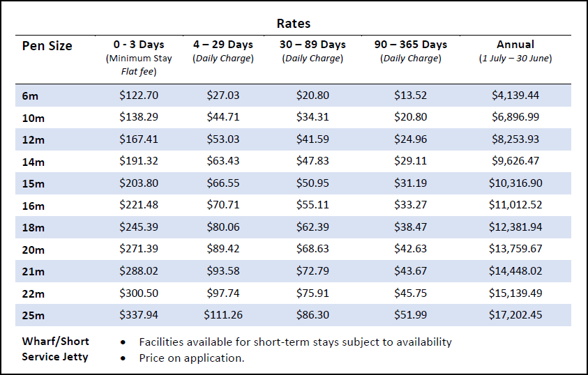This screenshot has height=375, width=588.
Task: Click the $111.26 cell in 25m row
Action: tap(223, 314)
